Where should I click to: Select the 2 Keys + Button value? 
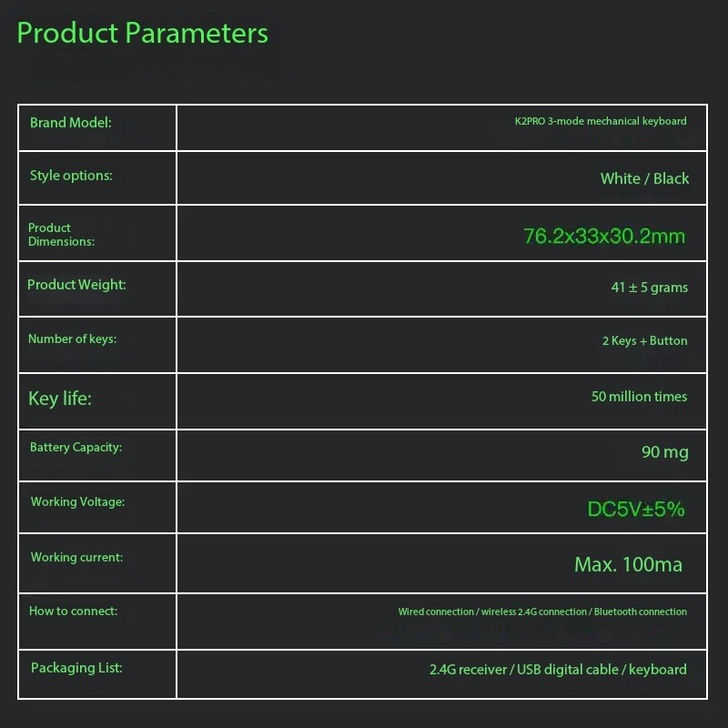pos(644,341)
